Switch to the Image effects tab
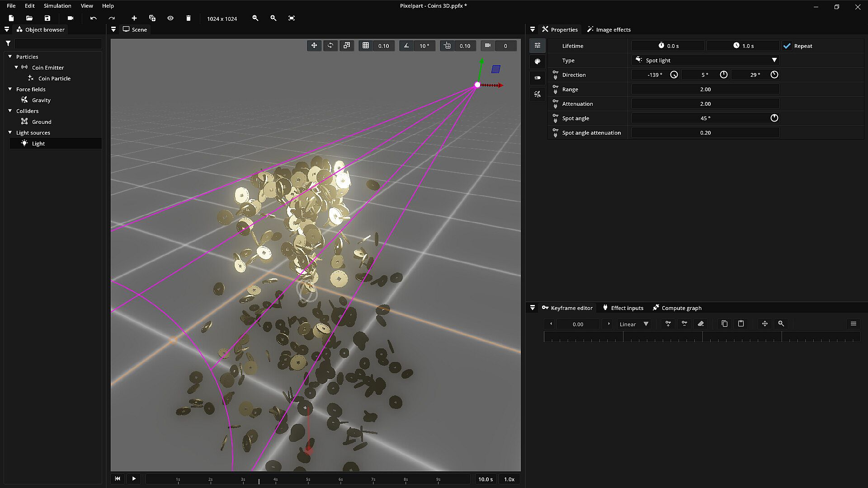Image resolution: width=868 pixels, height=488 pixels. click(609, 29)
